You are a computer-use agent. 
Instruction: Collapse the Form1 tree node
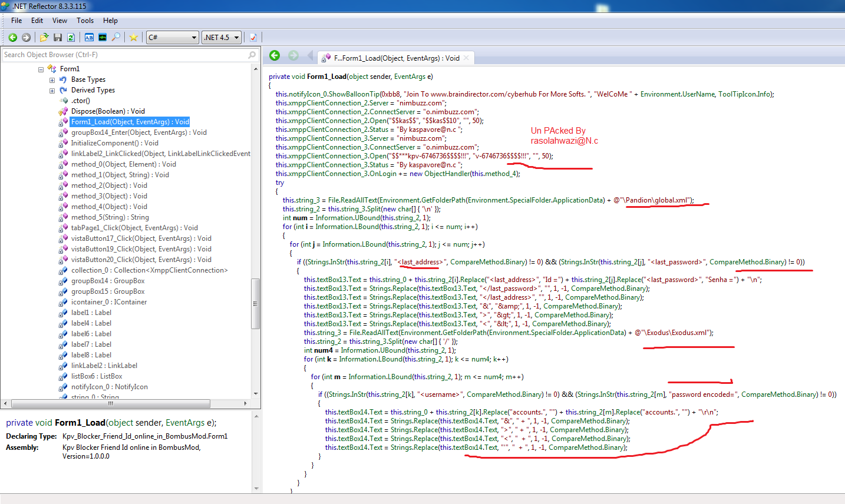[x=41, y=69]
